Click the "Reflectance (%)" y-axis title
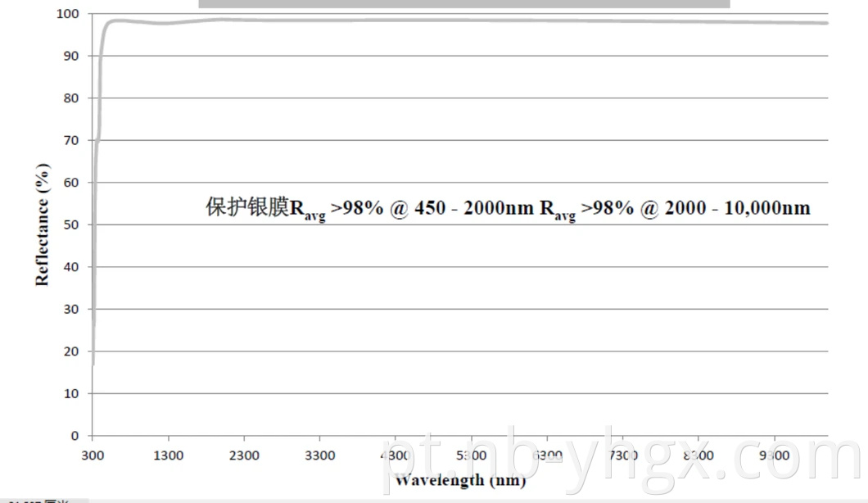 43,224
